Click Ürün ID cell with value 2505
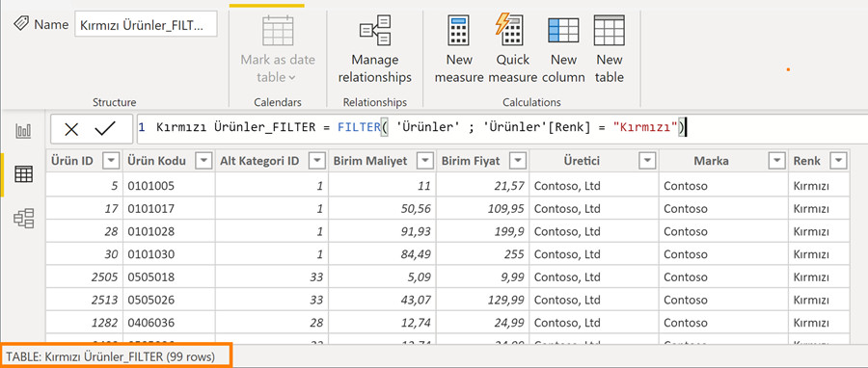This screenshot has height=368, width=868. (x=85, y=276)
